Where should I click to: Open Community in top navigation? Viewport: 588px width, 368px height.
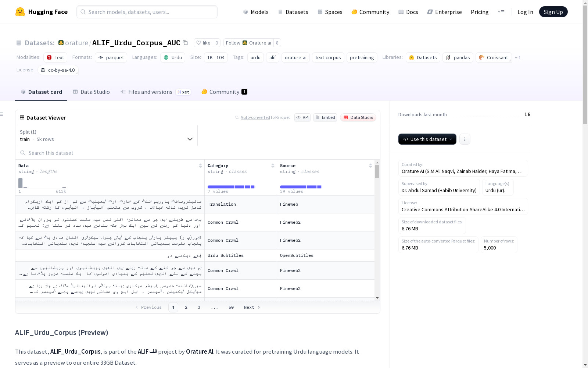pos(370,12)
